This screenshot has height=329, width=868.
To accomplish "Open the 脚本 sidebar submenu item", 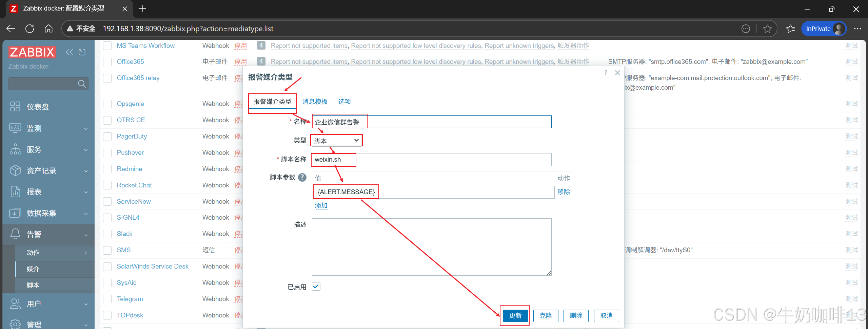I will [x=55, y=286].
